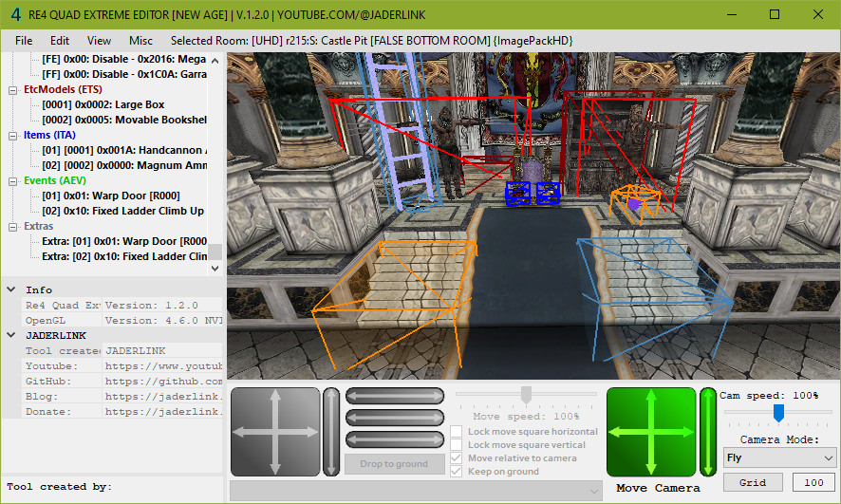Screen dimensions: 841x504
Task: Toggle Move relative to camera checkbox
Action: click(x=456, y=458)
